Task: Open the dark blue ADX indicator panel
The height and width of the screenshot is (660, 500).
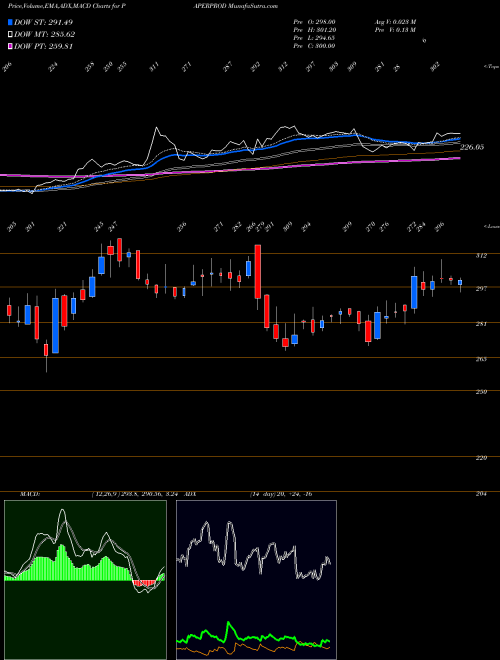Action: click(256, 580)
